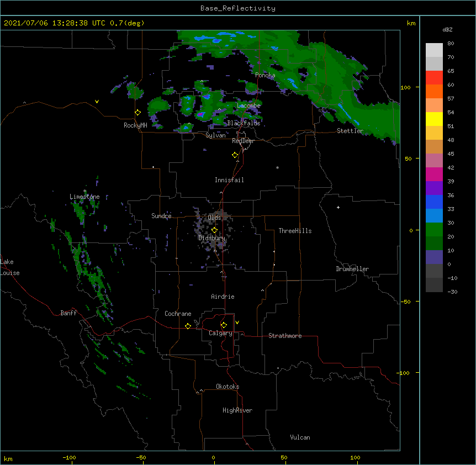Click the Airdrie city label
Screen dimensions: 476x465
point(223,297)
